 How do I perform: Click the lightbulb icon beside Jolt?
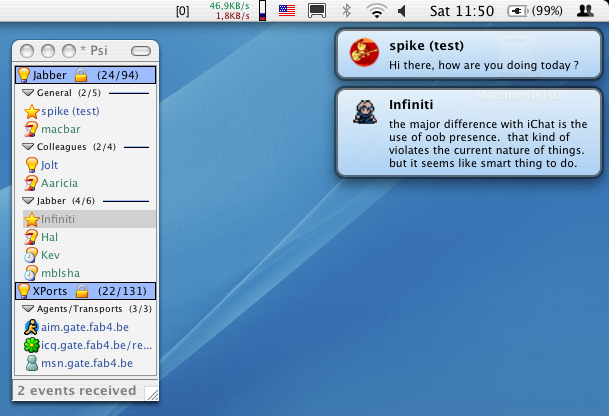point(31,165)
